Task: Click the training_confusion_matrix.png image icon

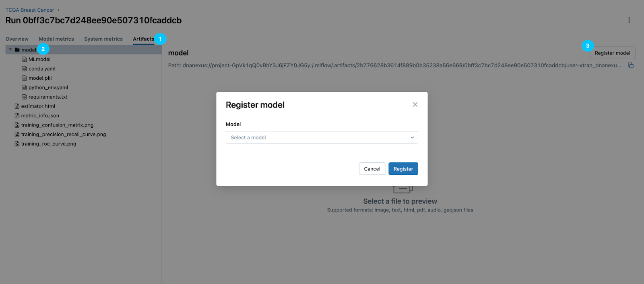Action: point(17,125)
